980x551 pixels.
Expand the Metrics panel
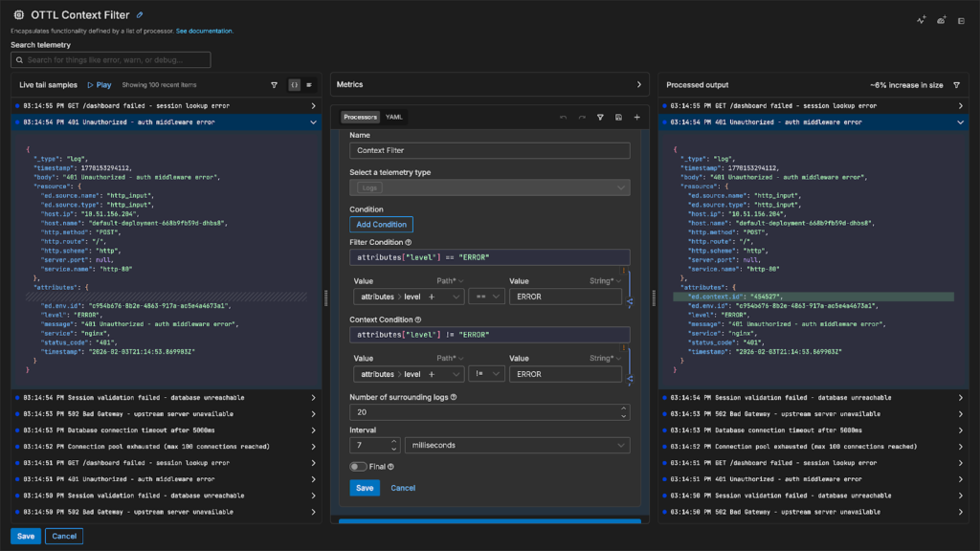638,85
